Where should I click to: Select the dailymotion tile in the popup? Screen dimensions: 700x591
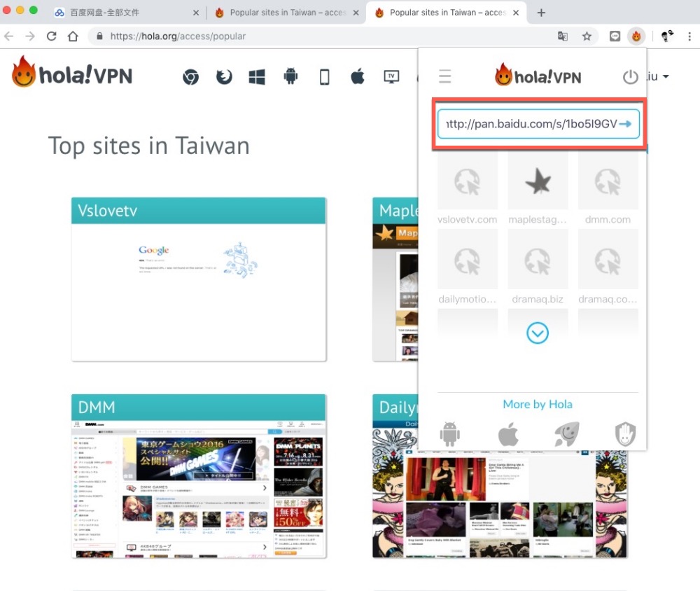[468, 260]
